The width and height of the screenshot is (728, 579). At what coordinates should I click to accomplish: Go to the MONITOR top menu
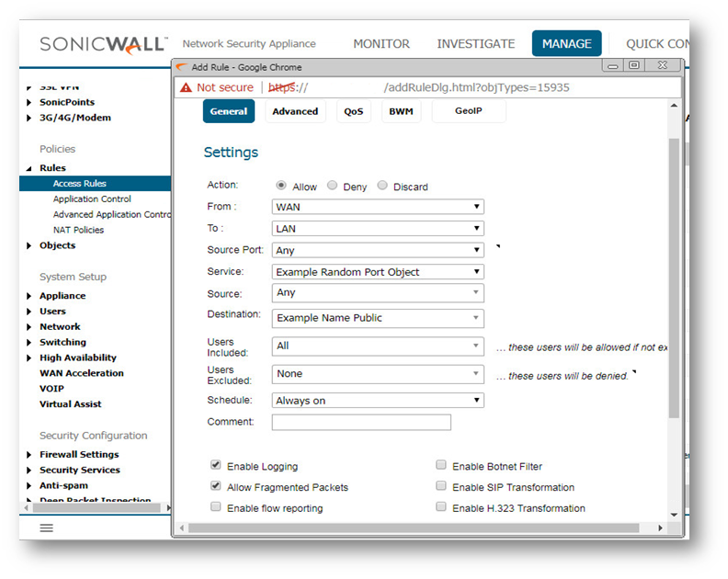pyautogui.click(x=381, y=43)
